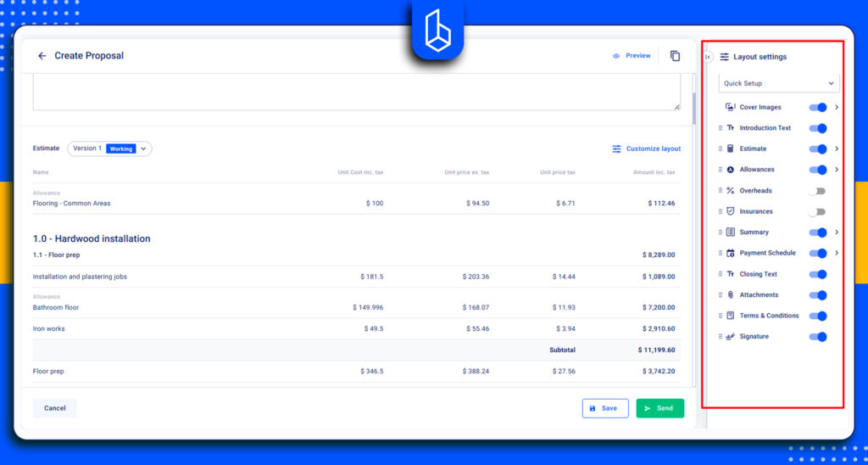Toggle the Allowances switch
Screen dimensions: 868x465
point(818,170)
